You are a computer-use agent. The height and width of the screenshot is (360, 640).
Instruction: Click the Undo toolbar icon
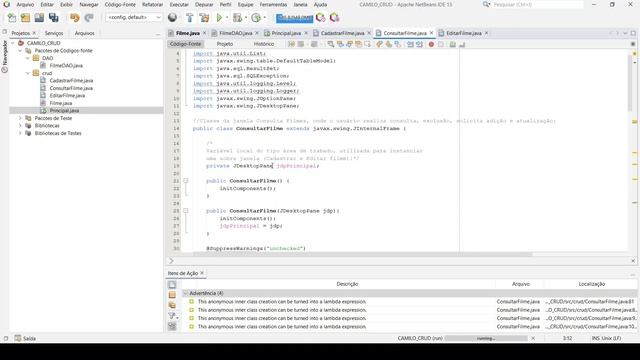click(x=74, y=18)
